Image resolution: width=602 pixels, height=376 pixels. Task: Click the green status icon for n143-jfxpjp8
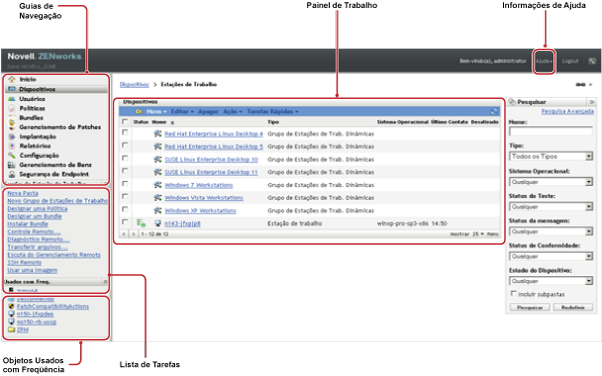tap(141, 223)
